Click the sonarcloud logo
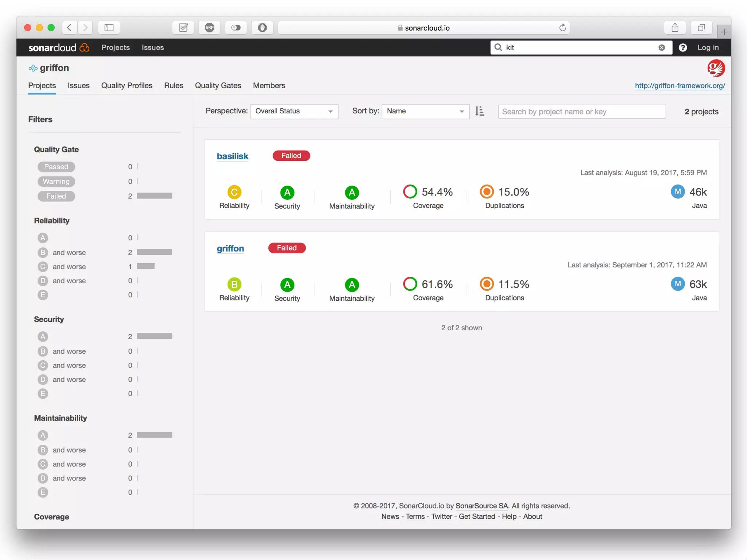The width and height of the screenshot is (747, 560). point(58,48)
